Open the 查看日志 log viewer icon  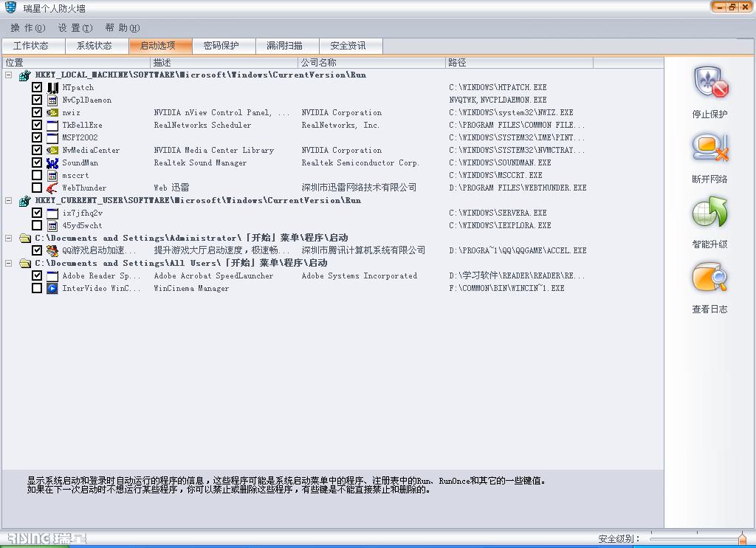(x=709, y=278)
